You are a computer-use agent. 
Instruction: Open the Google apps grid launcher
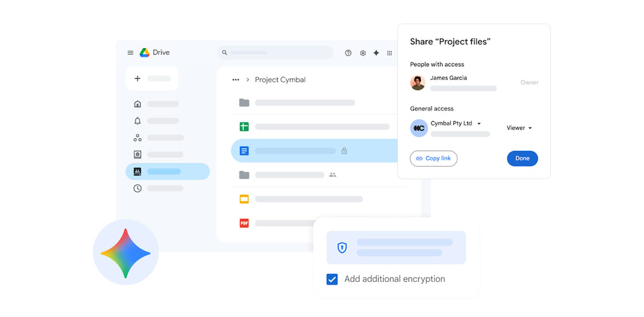point(389,53)
